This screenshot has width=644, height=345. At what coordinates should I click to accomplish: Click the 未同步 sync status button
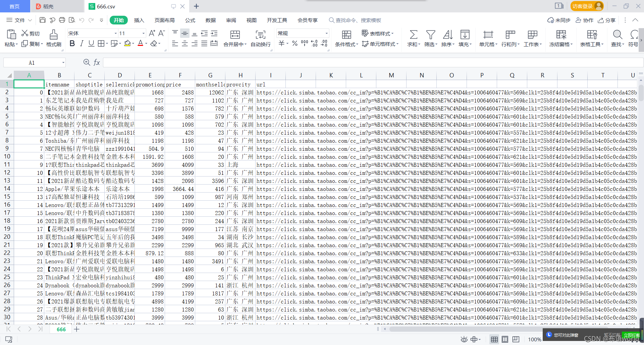[559, 20]
